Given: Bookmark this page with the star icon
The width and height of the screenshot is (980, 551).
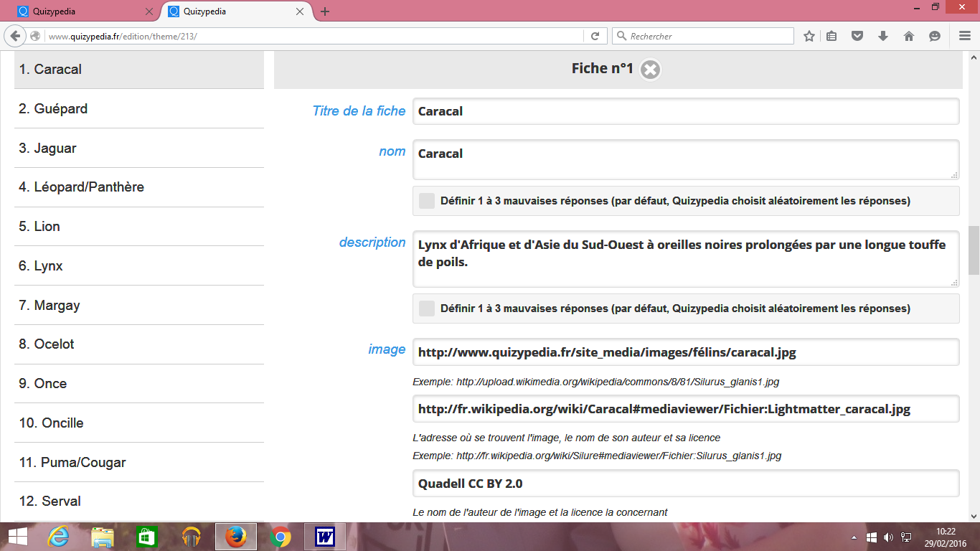Looking at the screenshot, I should point(809,36).
